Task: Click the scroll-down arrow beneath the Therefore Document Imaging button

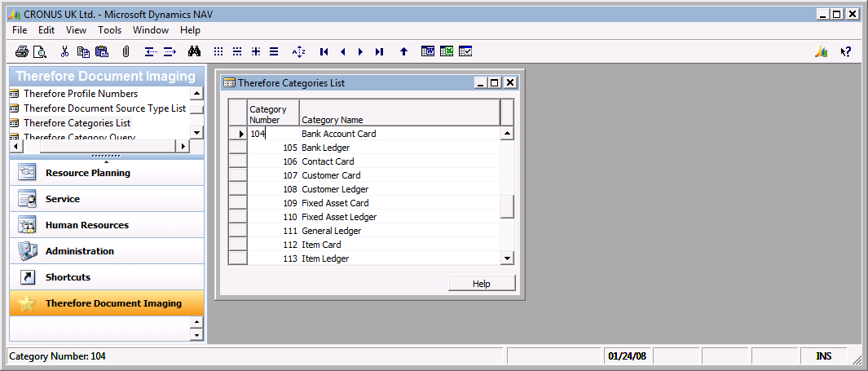Action: (x=196, y=334)
